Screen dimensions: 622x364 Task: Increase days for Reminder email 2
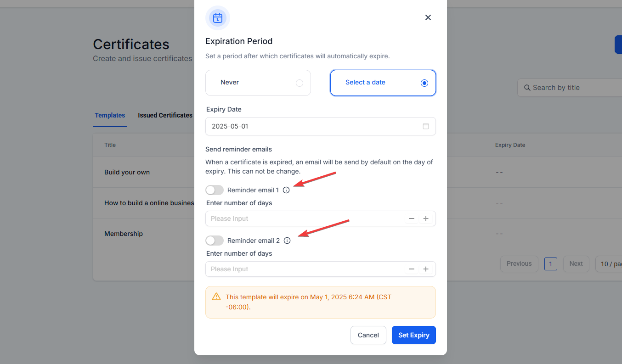click(426, 269)
